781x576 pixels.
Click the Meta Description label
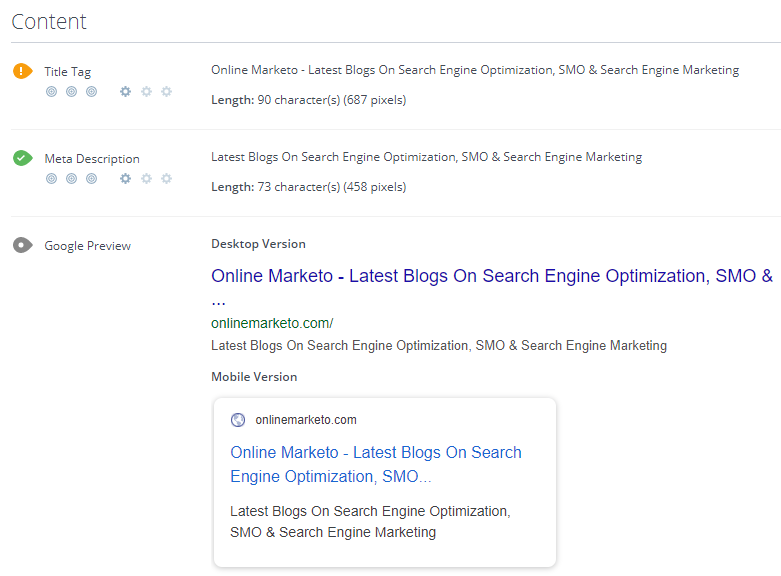[92, 159]
